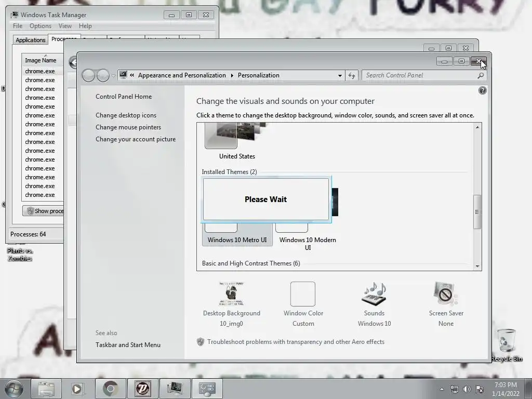Screen dimensions: 532x399
Task: Select the last chrome.exe process row
Action: [x=43, y=195]
